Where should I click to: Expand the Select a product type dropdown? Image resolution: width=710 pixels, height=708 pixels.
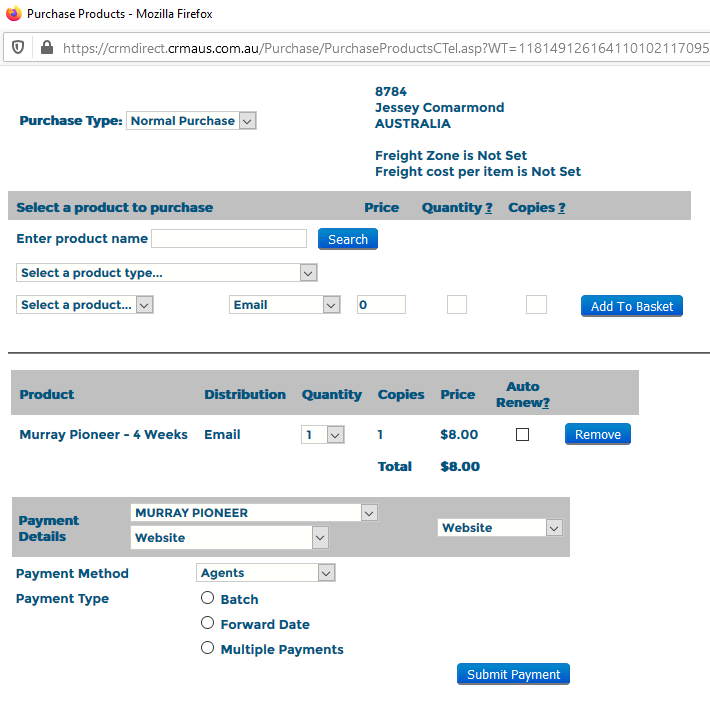[x=167, y=273]
